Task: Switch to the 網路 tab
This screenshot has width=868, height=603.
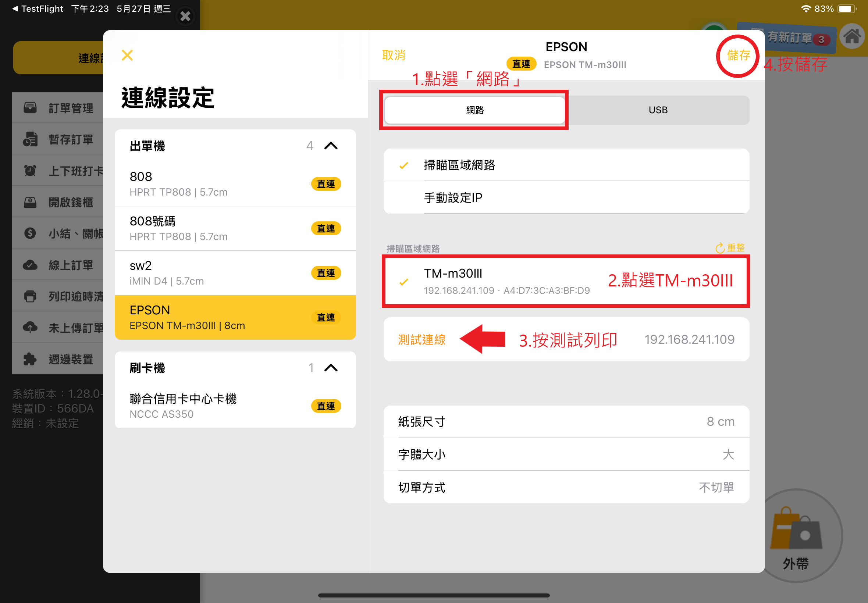Action: tap(474, 110)
